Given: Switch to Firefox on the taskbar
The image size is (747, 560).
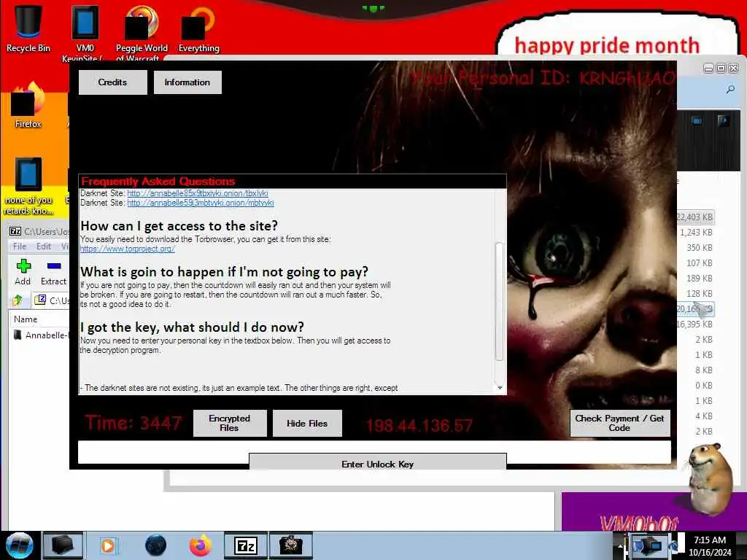Looking at the screenshot, I should click(x=200, y=545).
